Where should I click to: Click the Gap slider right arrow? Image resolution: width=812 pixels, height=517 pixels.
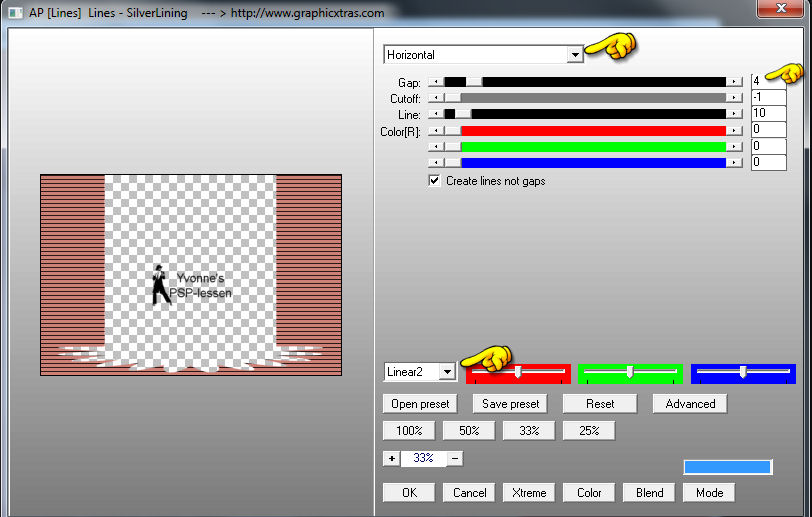click(x=734, y=82)
